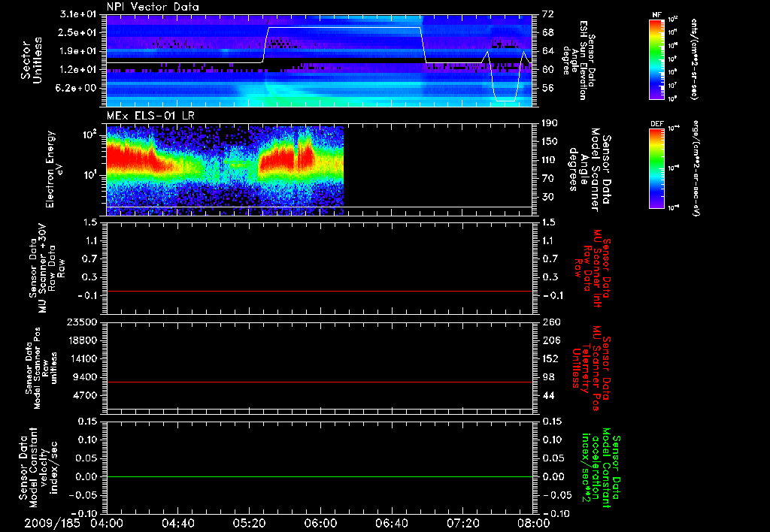Click the "04:00" time axis label
770x532 pixels.
click(x=107, y=523)
